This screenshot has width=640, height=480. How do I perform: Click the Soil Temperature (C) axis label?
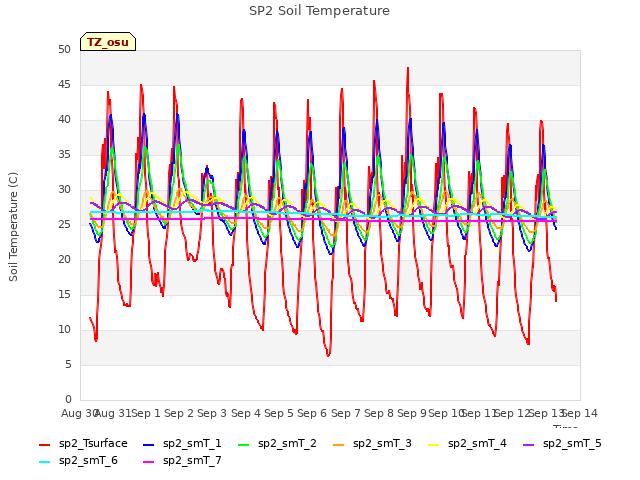coord(13,227)
